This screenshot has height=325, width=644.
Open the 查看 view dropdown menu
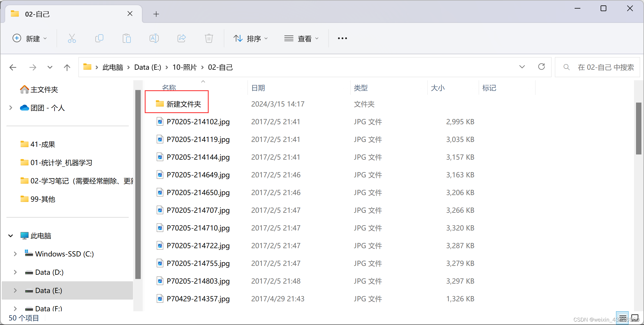tap(301, 38)
